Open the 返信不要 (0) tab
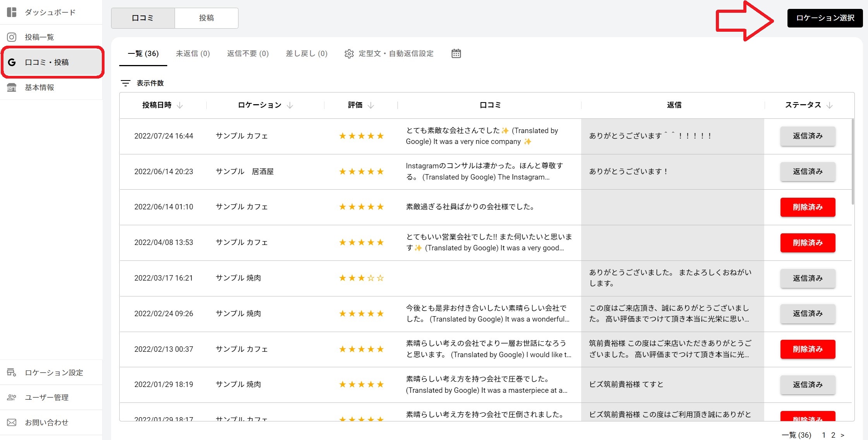This screenshot has height=440, width=868. pyautogui.click(x=248, y=53)
